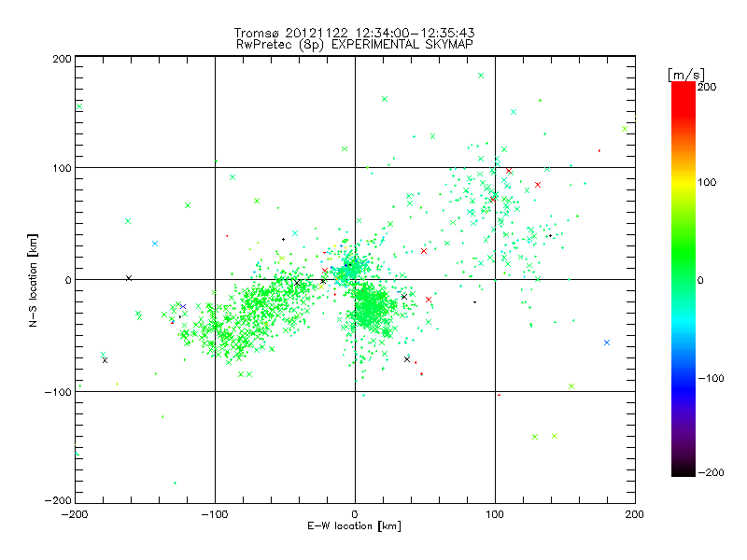Screen dimensions: 747x560
Task: Click the dense cyan cluster at the plot origin
Action: point(349,272)
